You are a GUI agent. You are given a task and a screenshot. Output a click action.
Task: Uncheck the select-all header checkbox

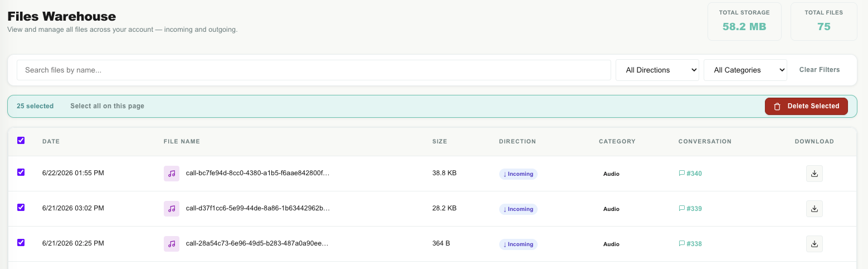tap(21, 141)
